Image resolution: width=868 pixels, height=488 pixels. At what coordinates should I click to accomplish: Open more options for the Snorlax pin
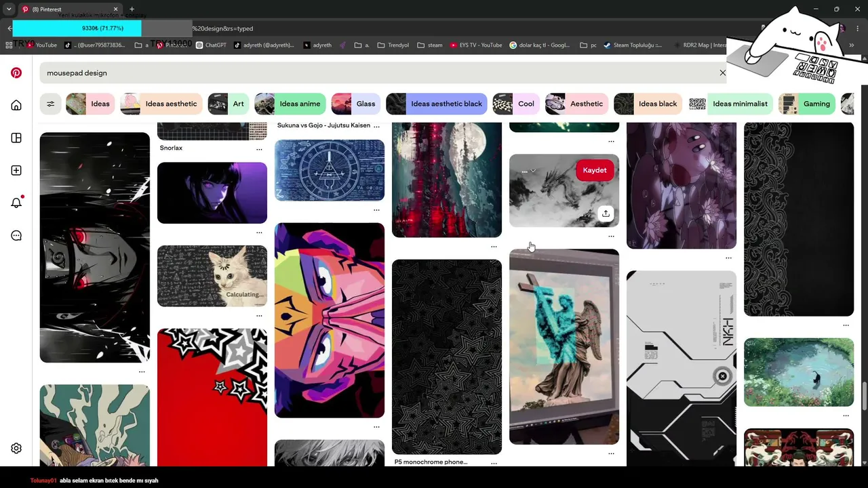(259, 148)
